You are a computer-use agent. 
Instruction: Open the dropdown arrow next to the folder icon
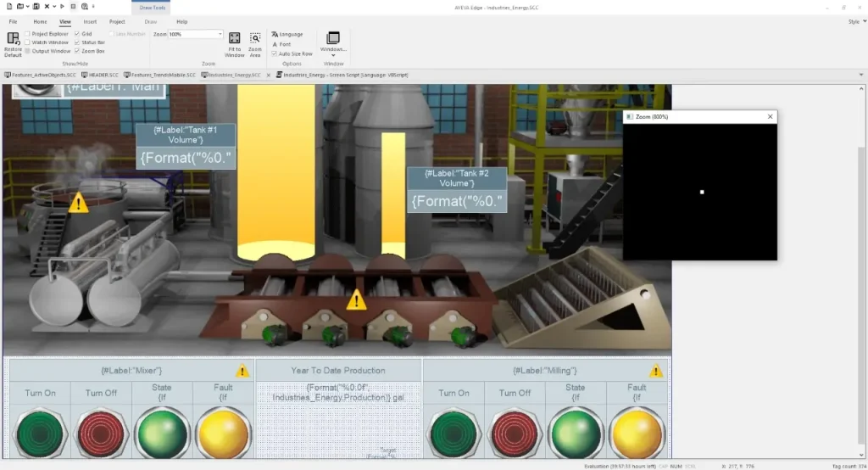coord(28,7)
